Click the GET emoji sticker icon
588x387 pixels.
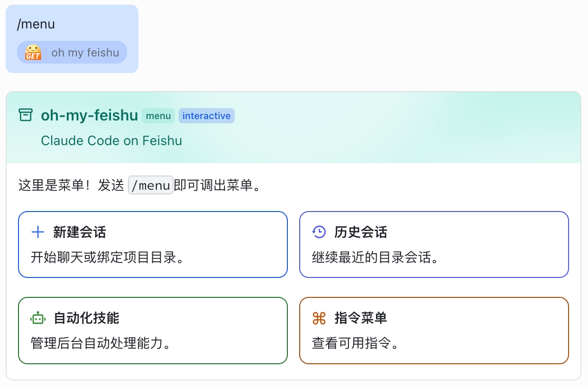click(x=33, y=52)
